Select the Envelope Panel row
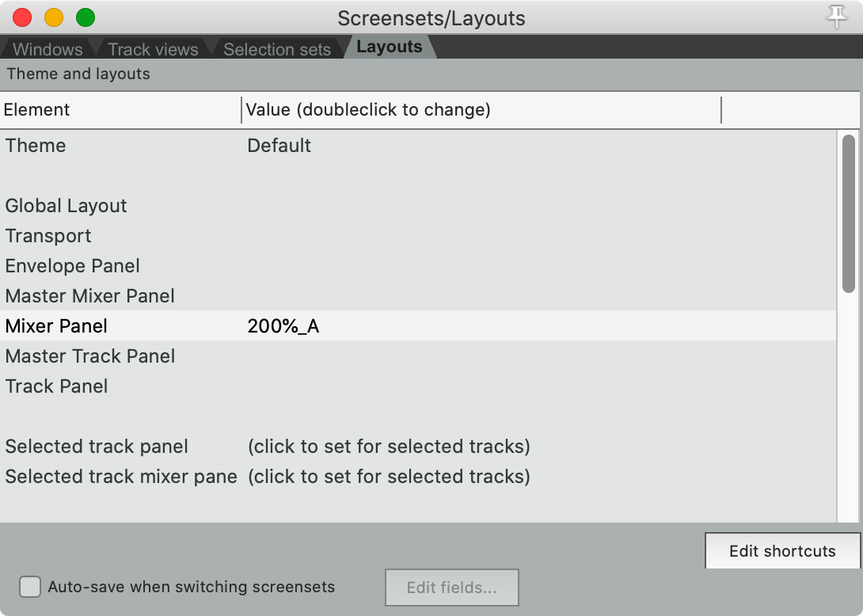This screenshot has height=616, width=863. click(72, 266)
